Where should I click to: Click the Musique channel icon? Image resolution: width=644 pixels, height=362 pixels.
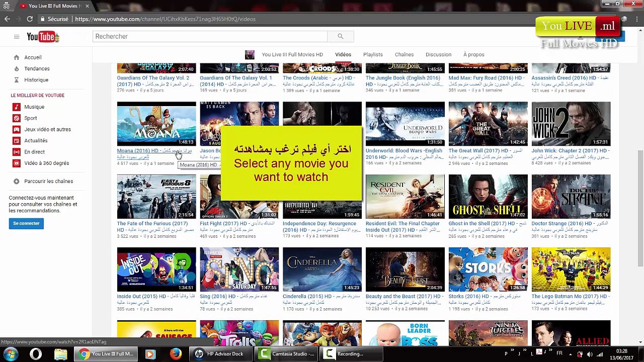17,107
